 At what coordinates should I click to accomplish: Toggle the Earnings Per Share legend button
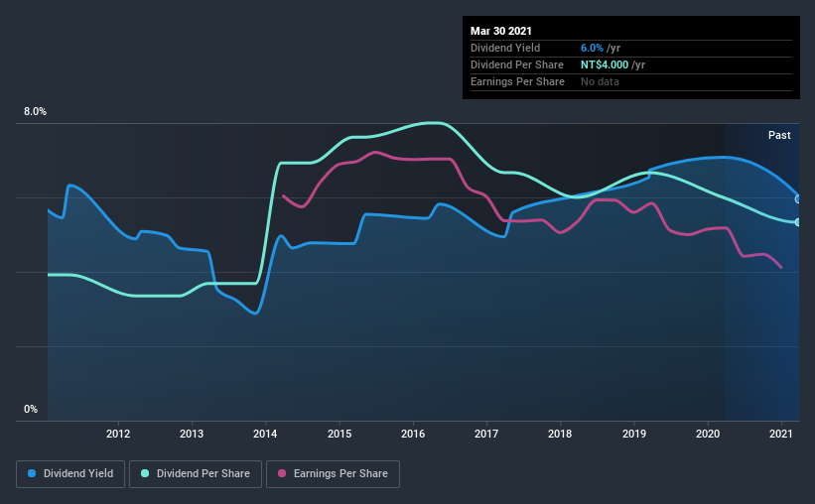[x=334, y=474]
